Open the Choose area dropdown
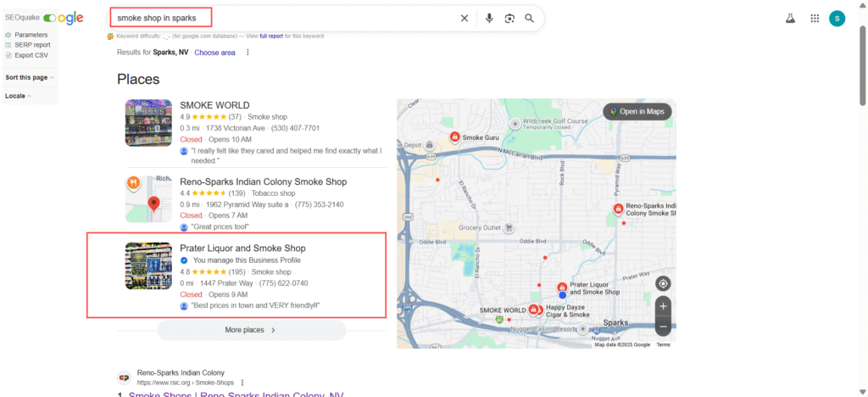 214,53
